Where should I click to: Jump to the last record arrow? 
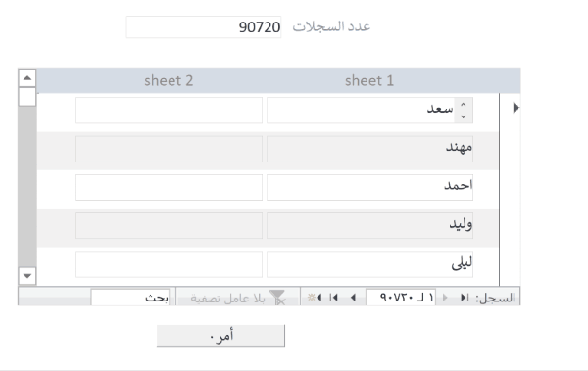[x=333, y=298]
